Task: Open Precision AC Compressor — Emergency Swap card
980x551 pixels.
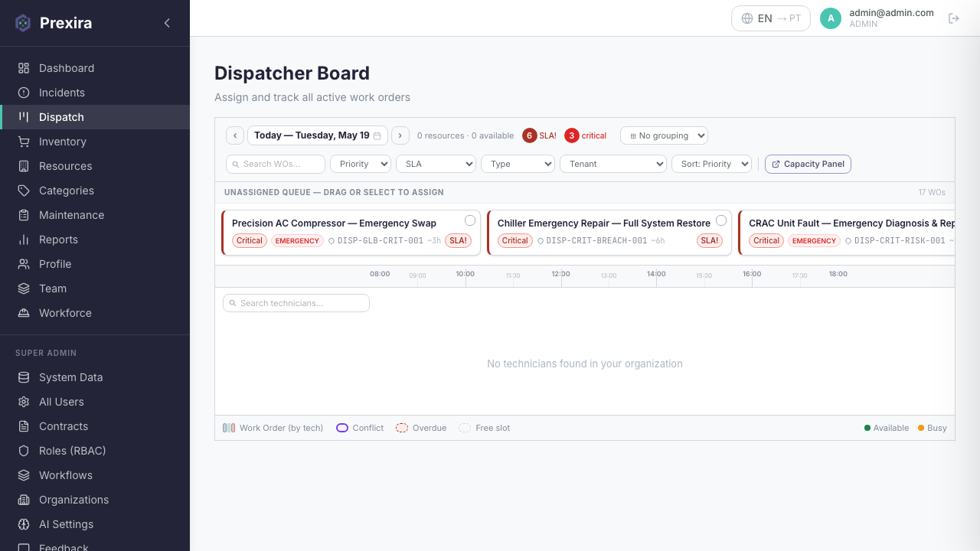Action: coord(351,233)
